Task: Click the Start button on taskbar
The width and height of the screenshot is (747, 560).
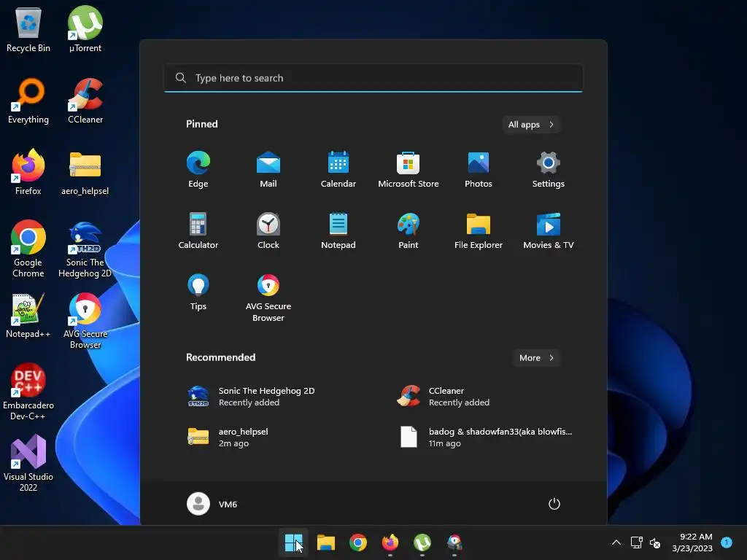Action: pyautogui.click(x=293, y=542)
